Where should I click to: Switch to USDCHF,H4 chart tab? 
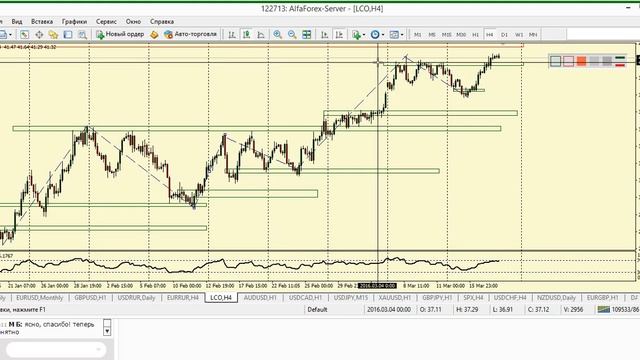pos(510,298)
